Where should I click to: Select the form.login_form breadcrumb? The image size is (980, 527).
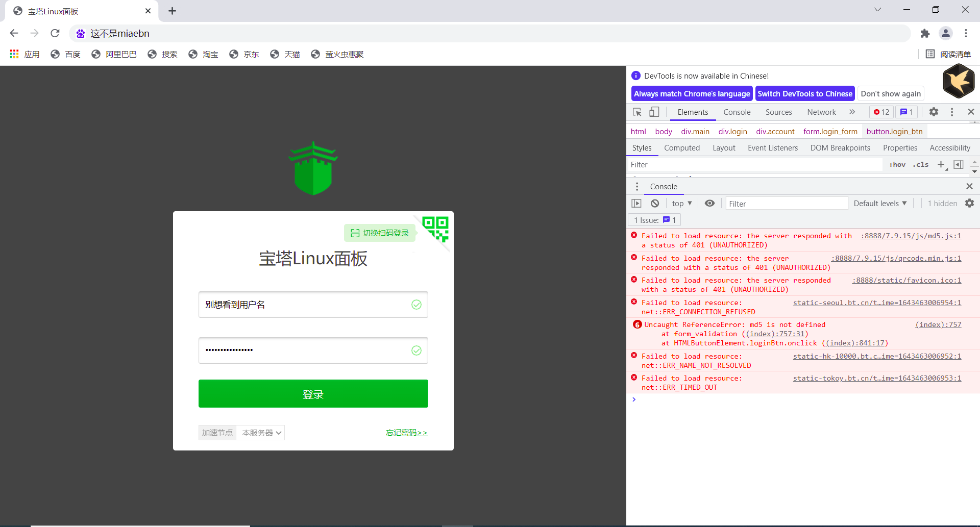click(830, 132)
